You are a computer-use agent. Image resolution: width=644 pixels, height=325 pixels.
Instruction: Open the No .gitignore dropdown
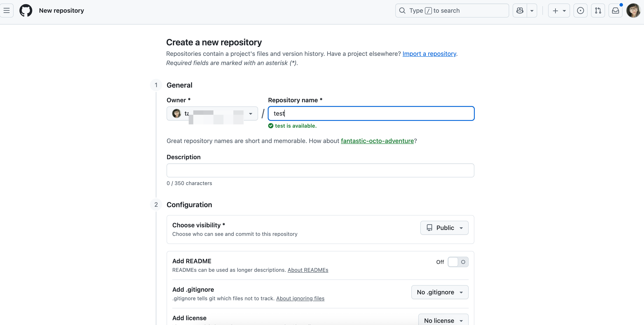pyautogui.click(x=440, y=292)
